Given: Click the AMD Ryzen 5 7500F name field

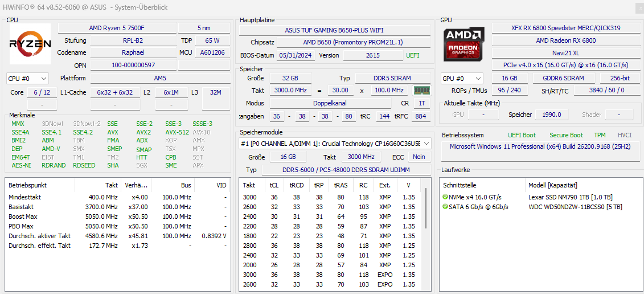Looking at the screenshot, I should coord(117,28).
